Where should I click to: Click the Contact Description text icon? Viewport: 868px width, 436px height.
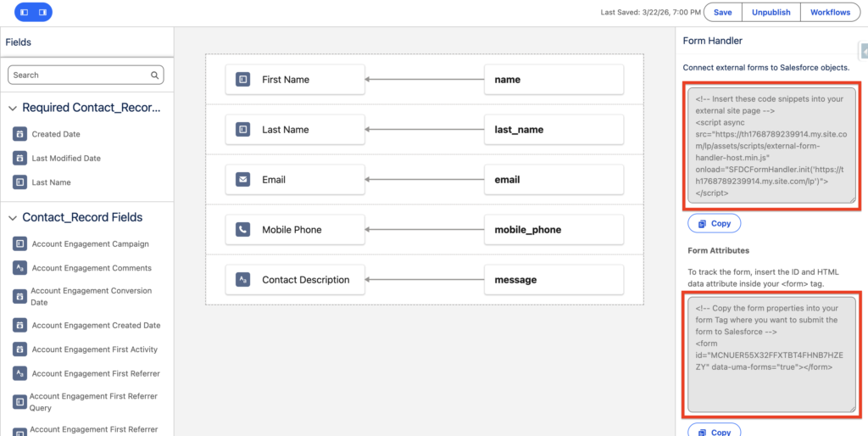(243, 280)
